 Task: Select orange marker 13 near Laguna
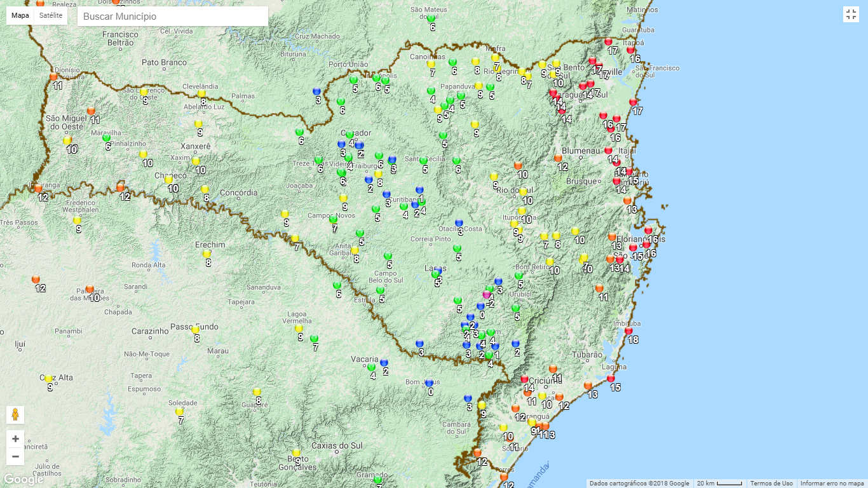[x=588, y=386]
